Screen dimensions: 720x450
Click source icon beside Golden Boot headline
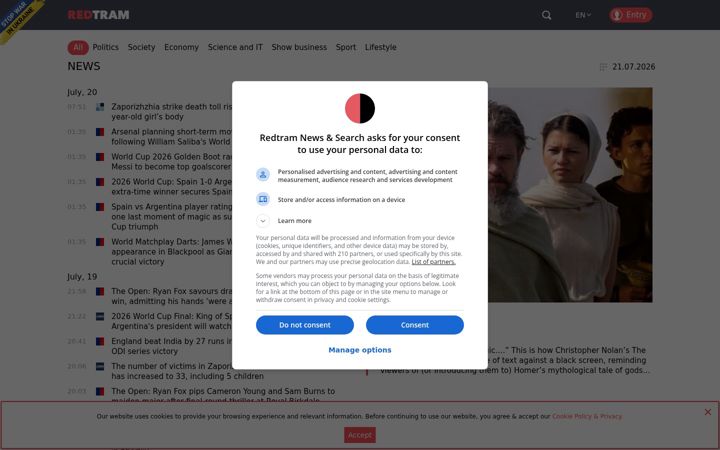point(100,157)
